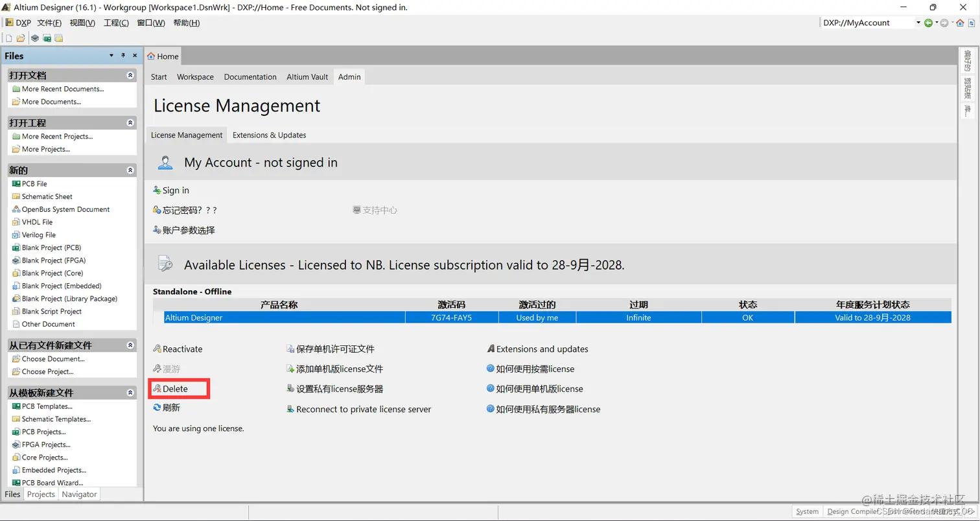Click the Delete license link
This screenshot has height=521, width=980.
(170, 389)
